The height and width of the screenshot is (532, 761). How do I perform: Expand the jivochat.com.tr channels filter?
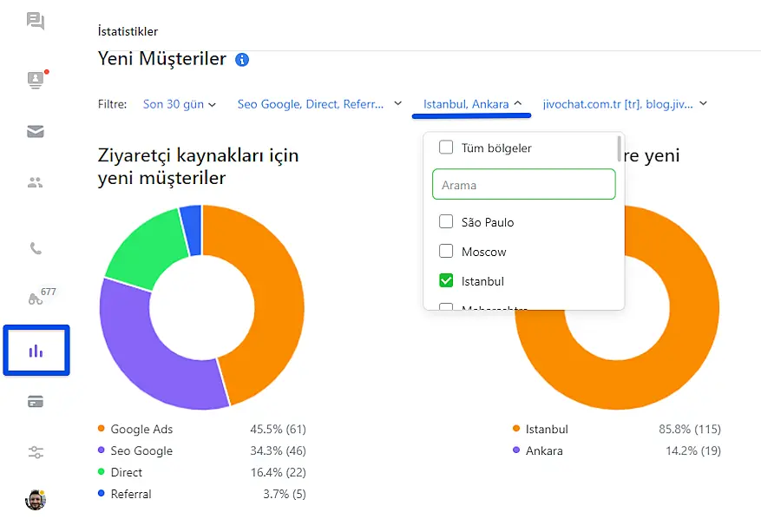pos(624,104)
